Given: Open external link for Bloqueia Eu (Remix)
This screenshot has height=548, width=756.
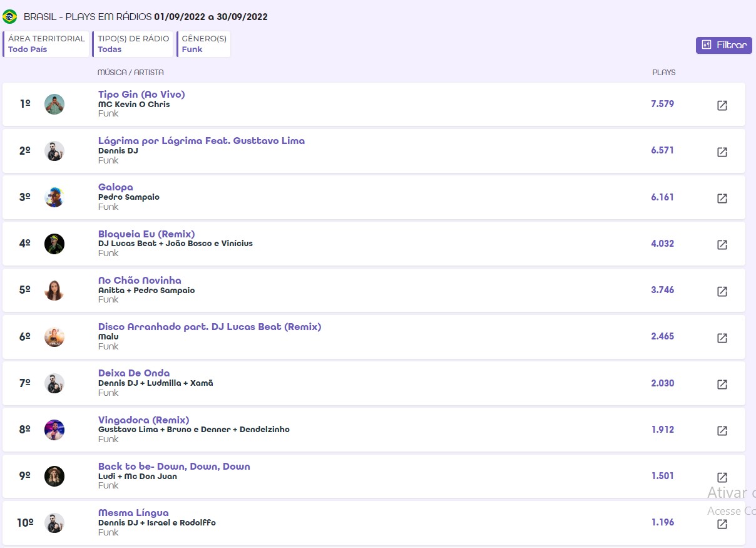Looking at the screenshot, I should 722,245.
